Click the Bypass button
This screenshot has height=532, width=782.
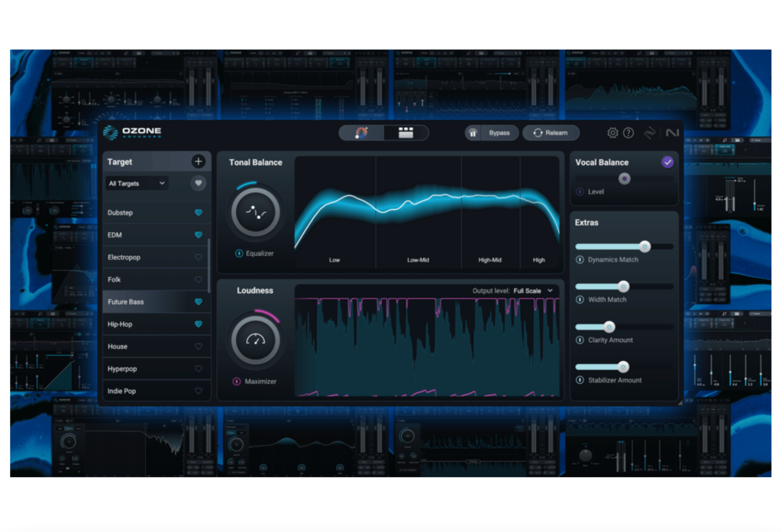[x=499, y=133]
